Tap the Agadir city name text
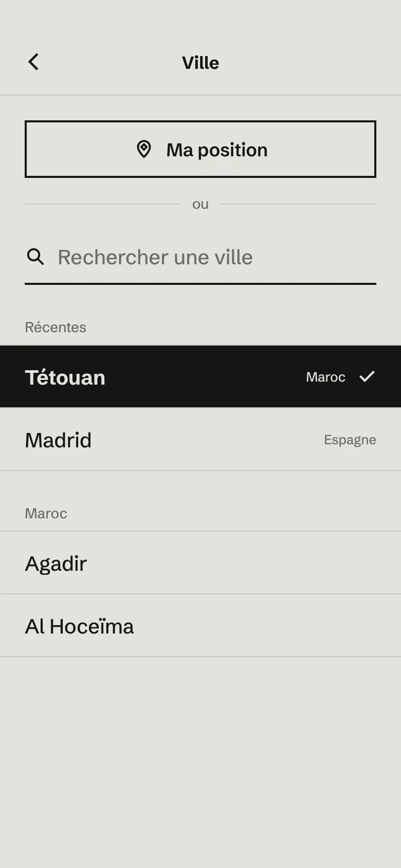401x868 pixels. [x=56, y=564]
